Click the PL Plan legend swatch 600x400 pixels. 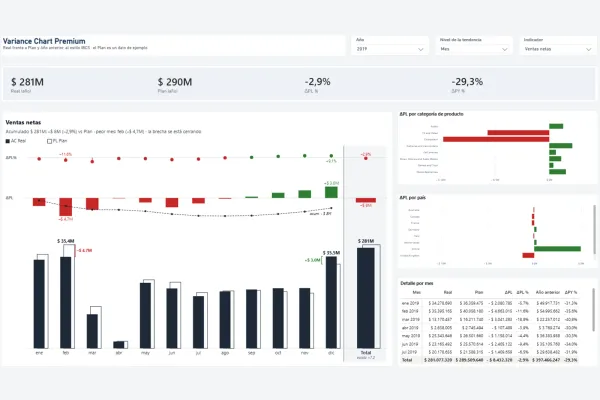coord(49,141)
